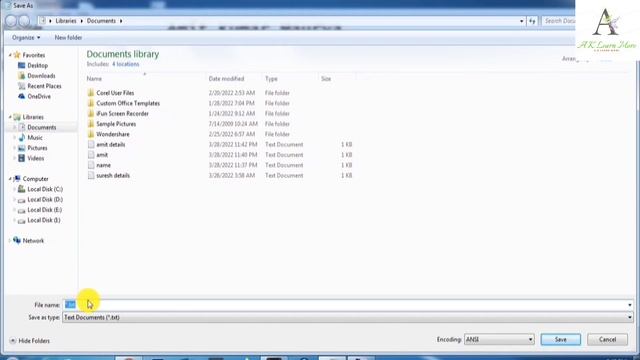Sort by the Name column header
Image resolution: width=640 pixels, height=360 pixels.
[x=94, y=78]
